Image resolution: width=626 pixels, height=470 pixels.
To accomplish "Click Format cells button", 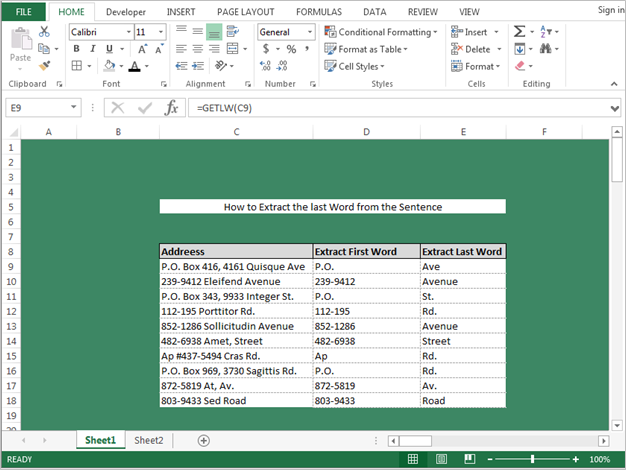I will pos(475,66).
